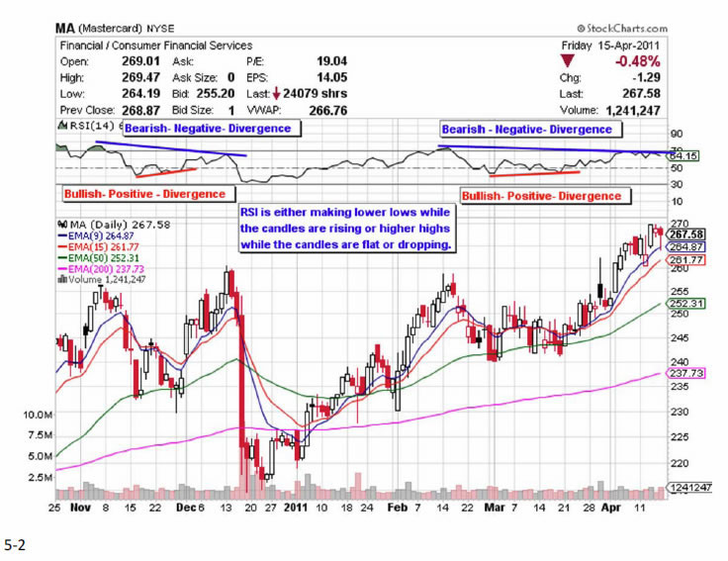Screen dimensions: 728x561
Task: Click the 10.0M volume axis label
Action: pos(38,415)
